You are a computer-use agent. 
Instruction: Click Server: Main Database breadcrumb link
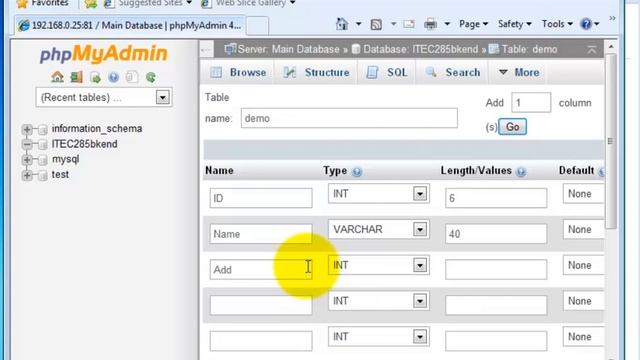click(288, 49)
